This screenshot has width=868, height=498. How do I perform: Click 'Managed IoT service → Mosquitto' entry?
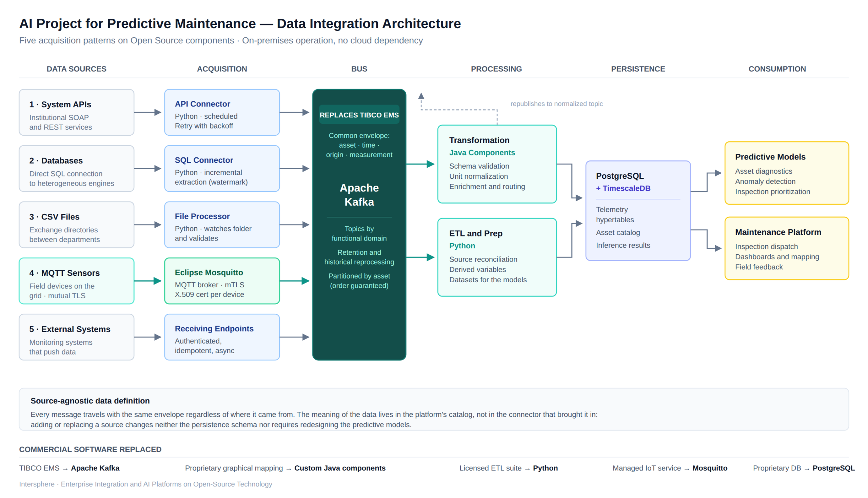[670, 468]
